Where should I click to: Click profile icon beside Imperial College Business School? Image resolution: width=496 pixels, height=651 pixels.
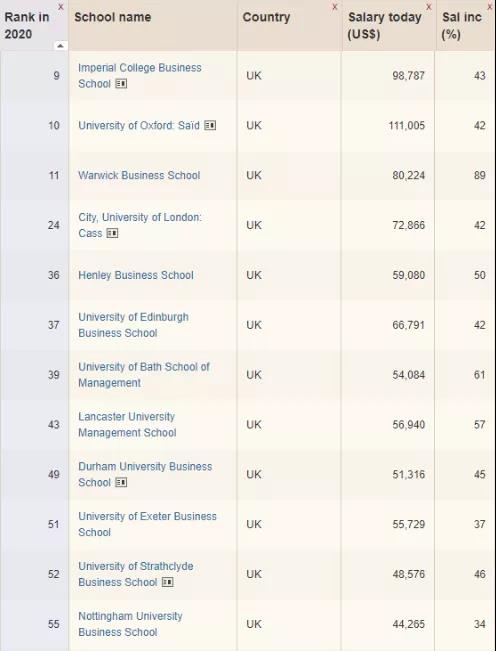point(121,84)
